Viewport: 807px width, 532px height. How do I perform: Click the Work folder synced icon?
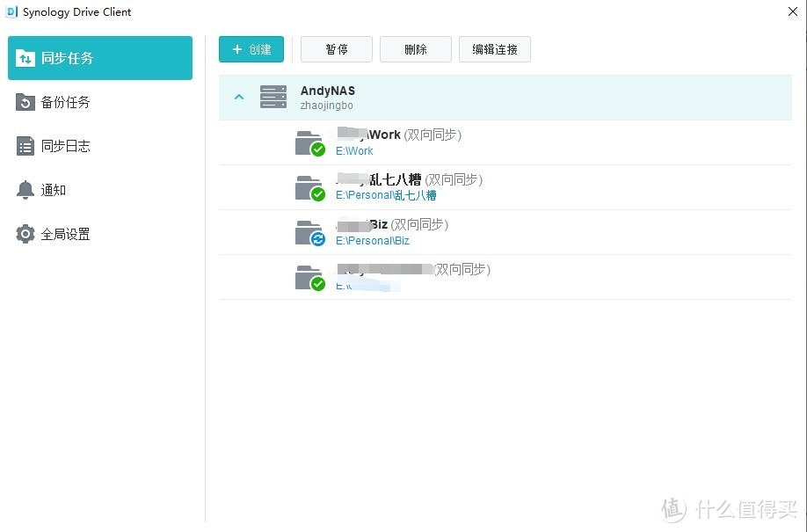[x=309, y=142]
